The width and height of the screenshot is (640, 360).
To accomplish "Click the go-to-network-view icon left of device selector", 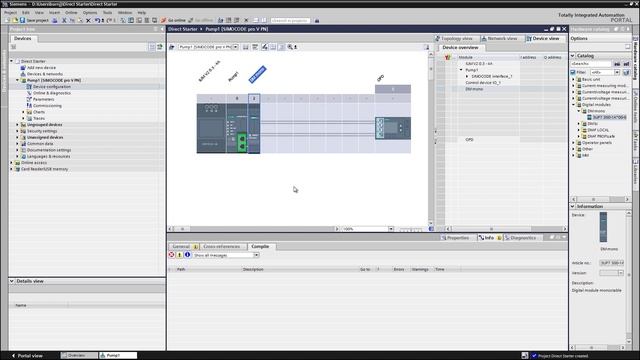I will coord(172,47).
